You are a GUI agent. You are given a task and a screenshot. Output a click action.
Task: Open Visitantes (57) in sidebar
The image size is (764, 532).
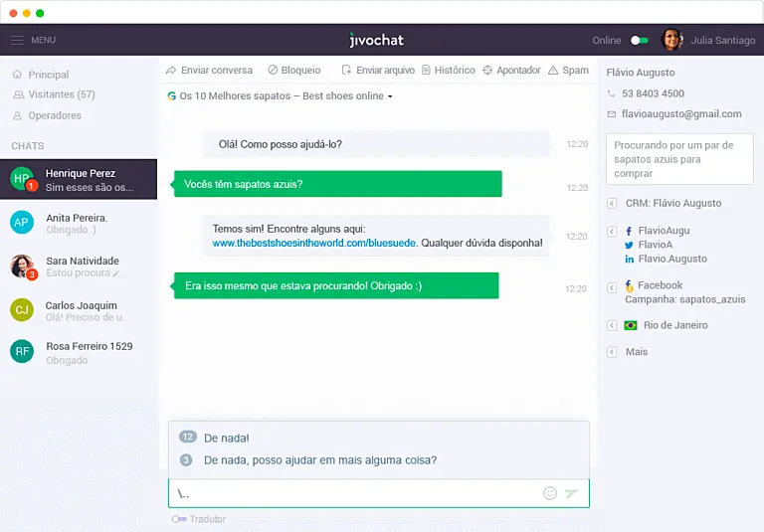tap(61, 94)
